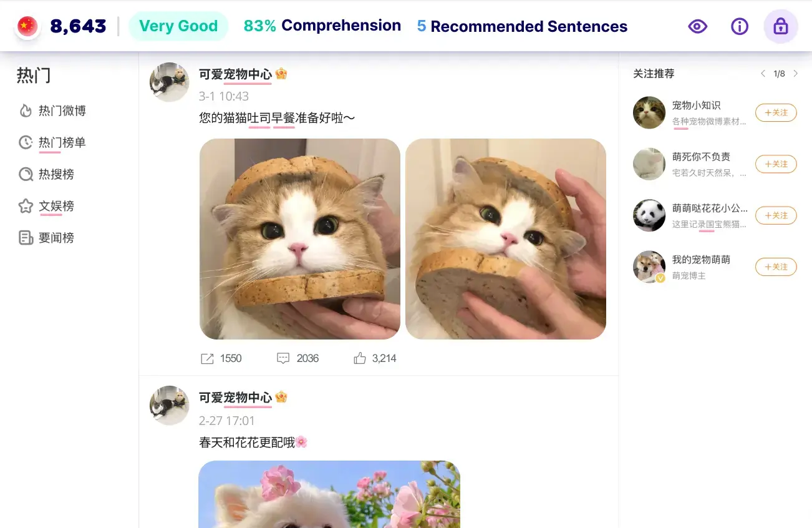The image size is (812, 528).
Task: Select the flame icon next to 热门微博
Action: pos(26,111)
